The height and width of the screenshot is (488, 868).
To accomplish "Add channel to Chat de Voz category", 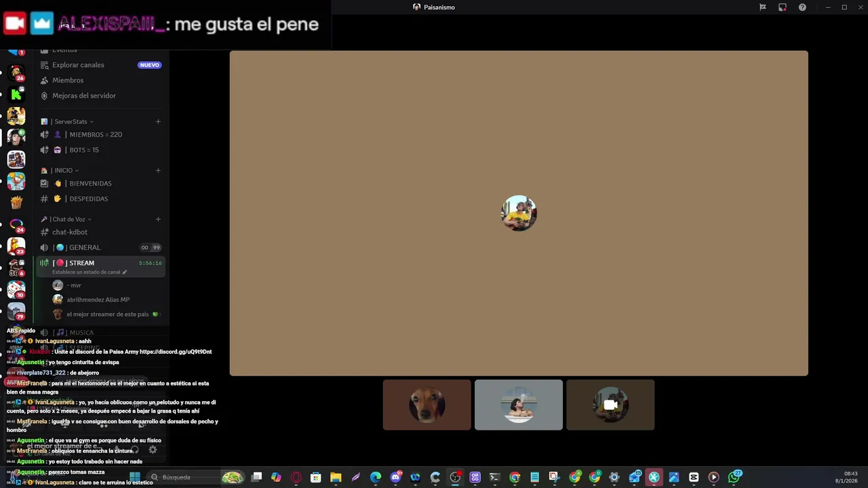I will pyautogui.click(x=158, y=220).
